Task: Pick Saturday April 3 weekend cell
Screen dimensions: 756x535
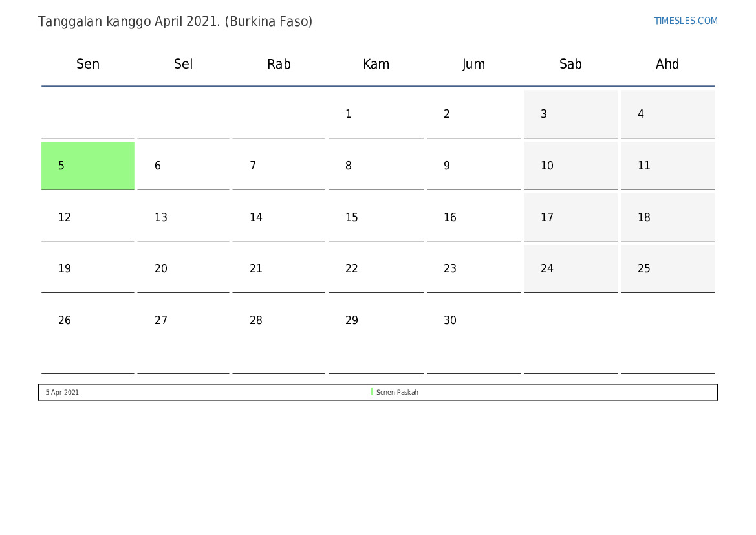Action: (570, 114)
